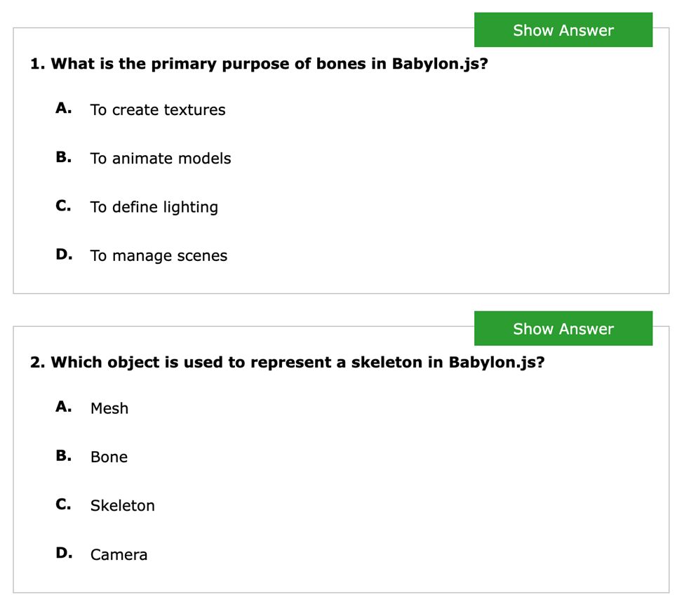Click letter A of question 2
This screenshot has width=684, height=616.
64,407
